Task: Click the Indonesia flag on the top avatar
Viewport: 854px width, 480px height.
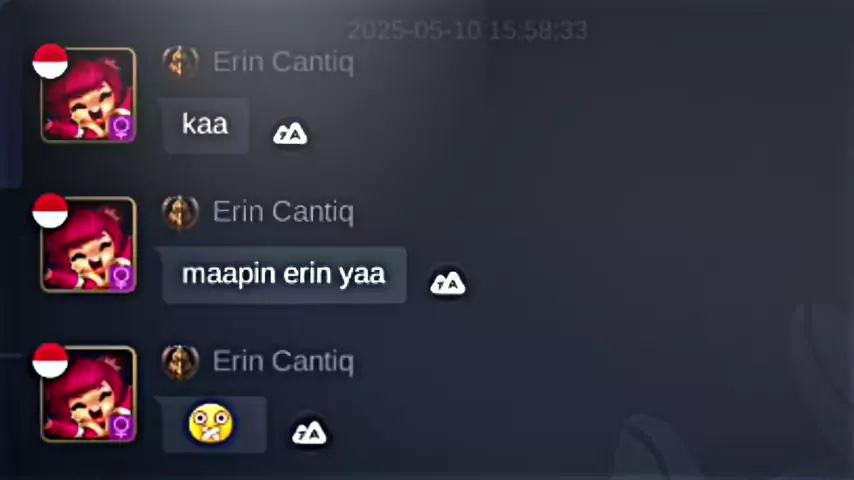Action: pyautogui.click(x=50, y=62)
